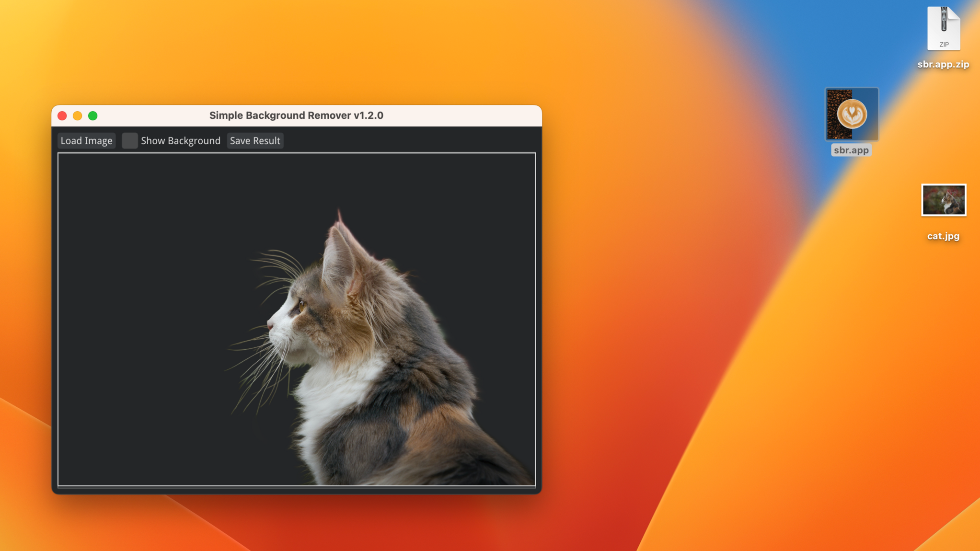Click the Save Result button
Viewport: 980px width, 551px height.
pyautogui.click(x=255, y=140)
